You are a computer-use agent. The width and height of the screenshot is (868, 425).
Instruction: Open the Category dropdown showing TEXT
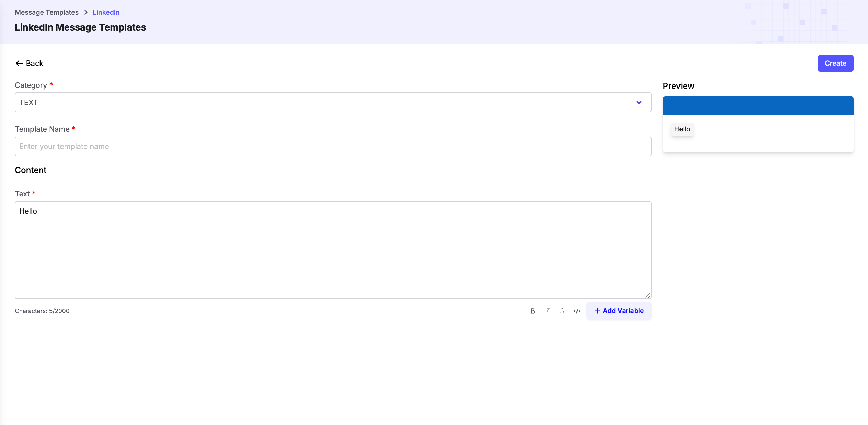pyautogui.click(x=333, y=102)
